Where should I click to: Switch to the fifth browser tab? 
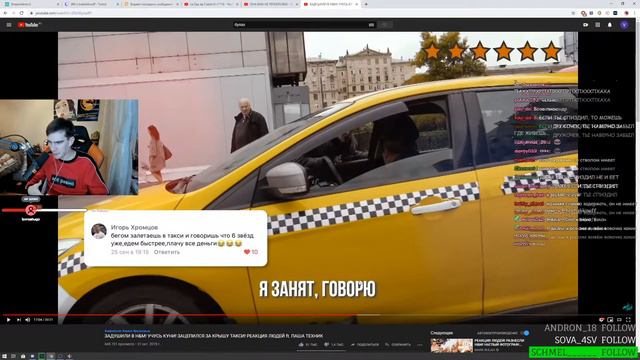coord(270,4)
